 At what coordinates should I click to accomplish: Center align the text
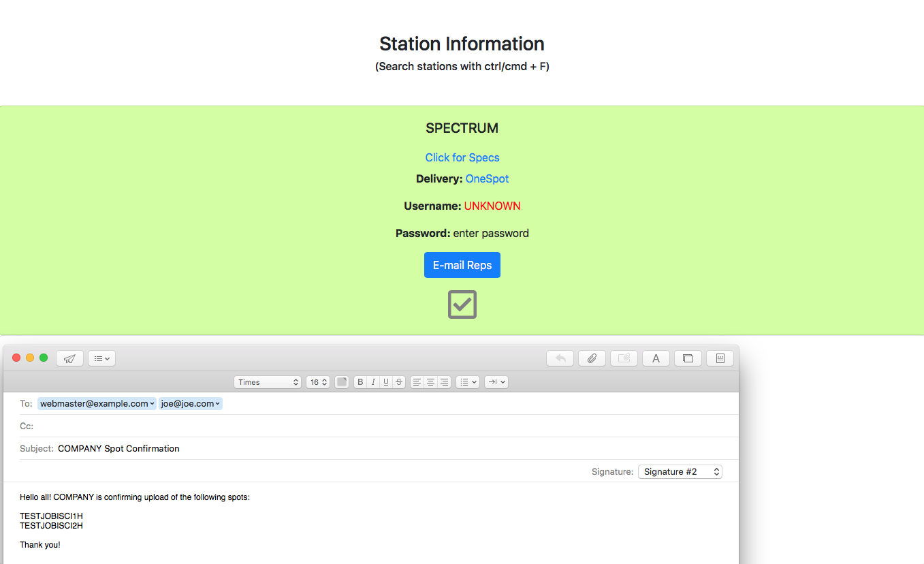(x=430, y=382)
